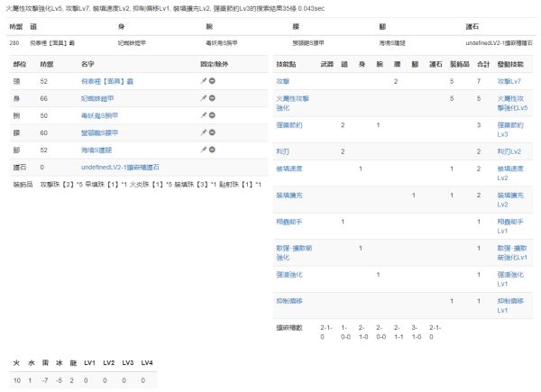Exclude the waist armor (腰) piece
Screen dimensions: 541x392
pos(212,132)
